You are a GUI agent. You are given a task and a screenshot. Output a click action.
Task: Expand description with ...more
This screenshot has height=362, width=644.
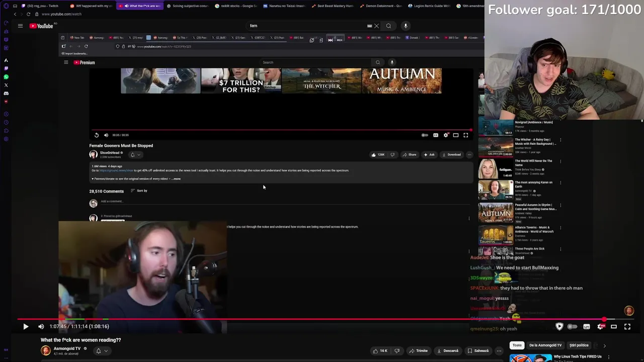(176, 179)
